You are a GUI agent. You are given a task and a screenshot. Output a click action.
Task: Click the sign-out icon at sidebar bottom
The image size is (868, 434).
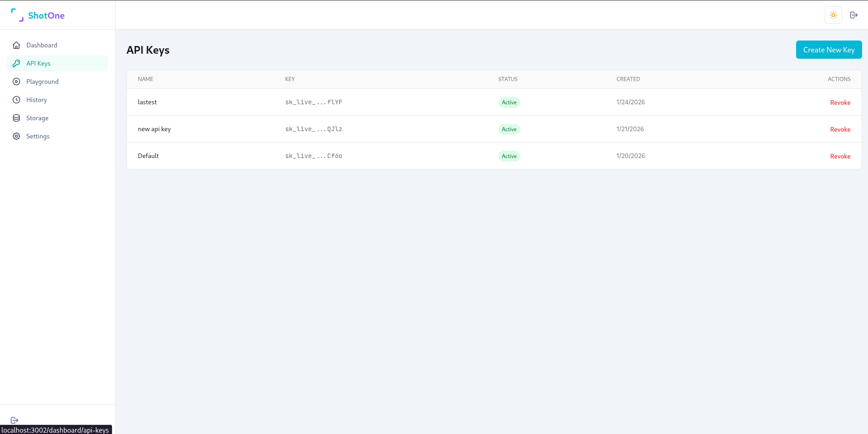pyautogui.click(x=15, y=420)
